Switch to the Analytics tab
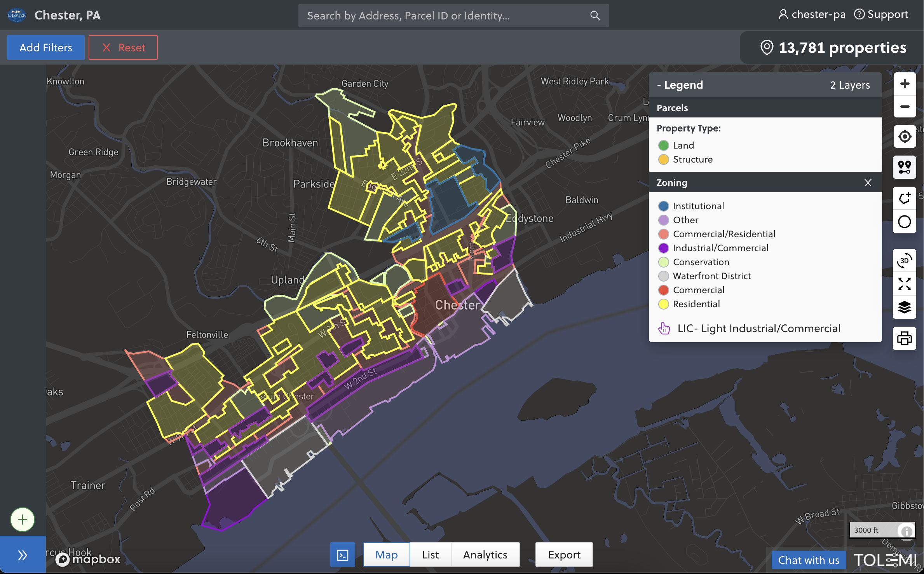The width and height of the screenshot is (924, 574). tap(485, 555)
